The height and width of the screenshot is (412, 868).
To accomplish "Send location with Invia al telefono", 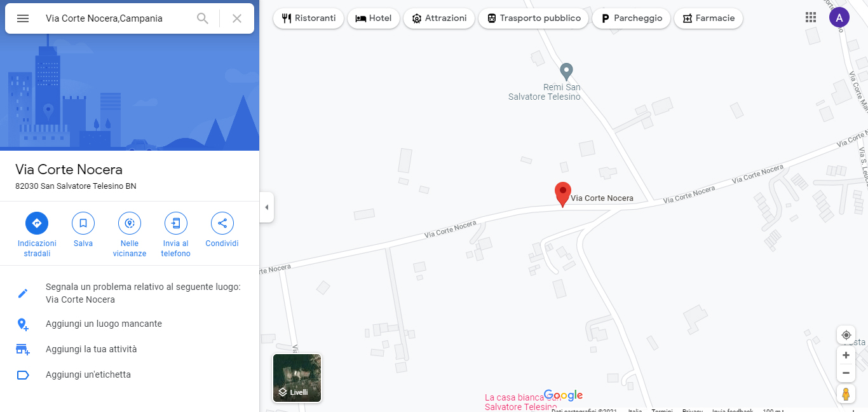I will pyautogui.click(x=176, y=223).
